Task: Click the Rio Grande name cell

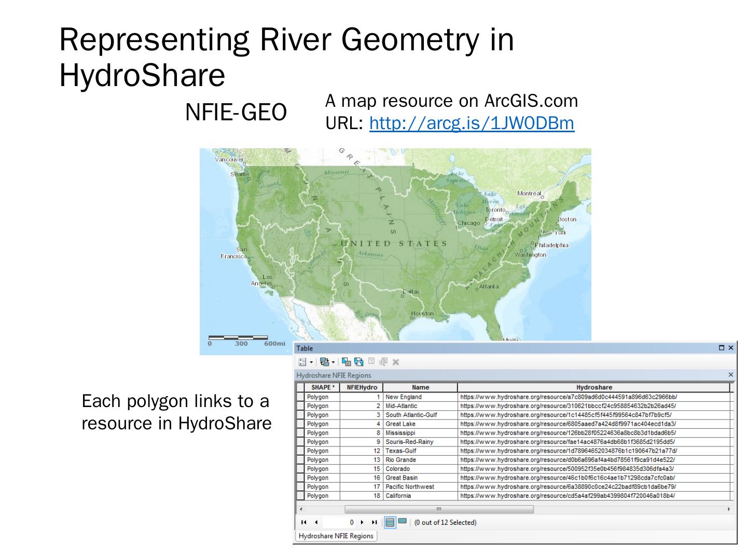Action: point(420,460)
